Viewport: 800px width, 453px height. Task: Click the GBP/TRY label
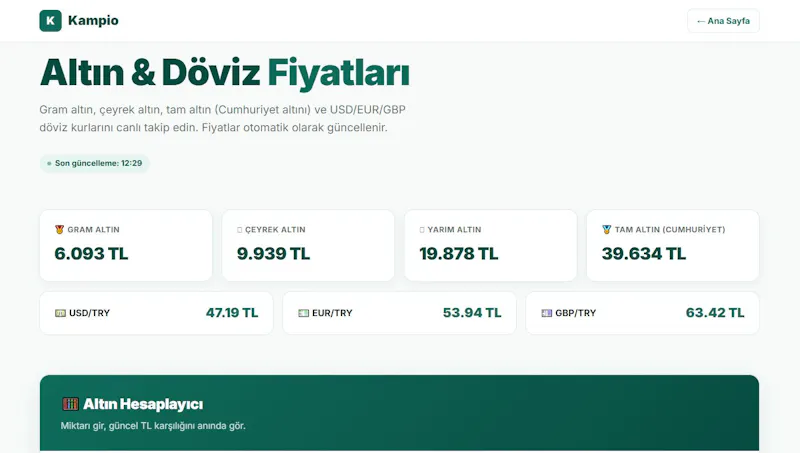(x=576, y=313)
